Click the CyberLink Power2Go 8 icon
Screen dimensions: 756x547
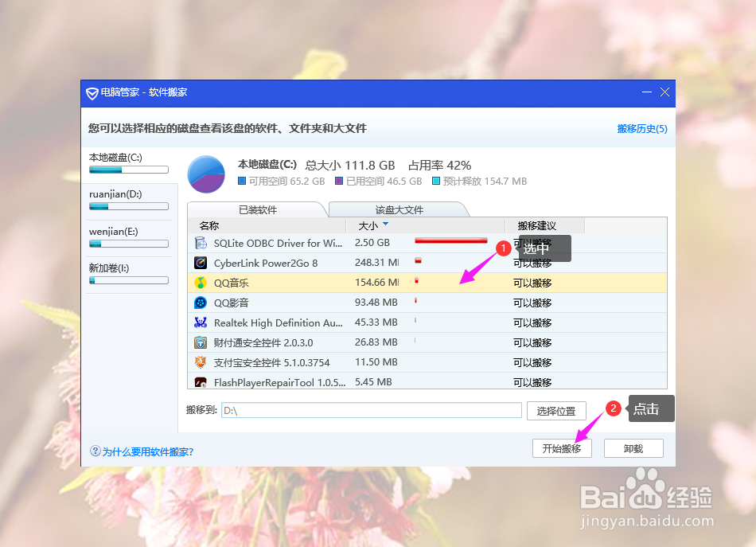(x=201, y=263)
